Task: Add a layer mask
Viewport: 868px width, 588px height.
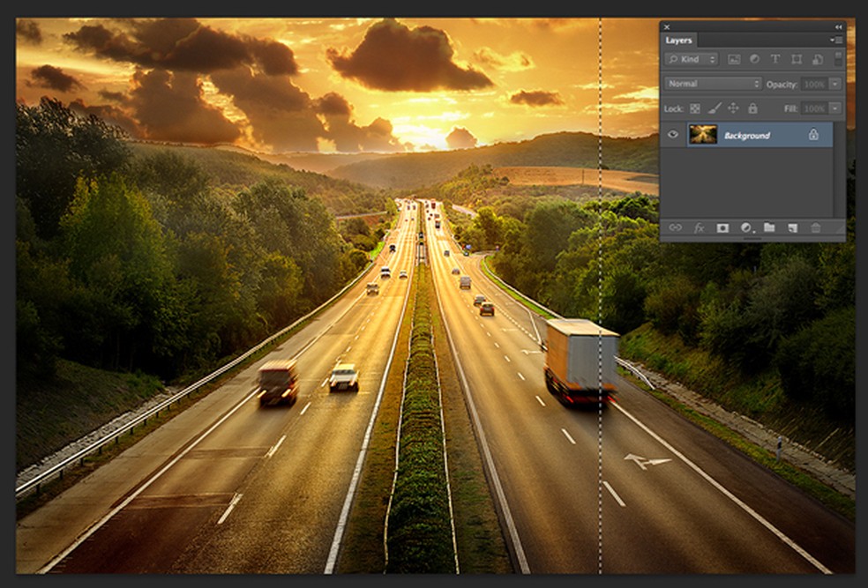Action: pos(722,227)
